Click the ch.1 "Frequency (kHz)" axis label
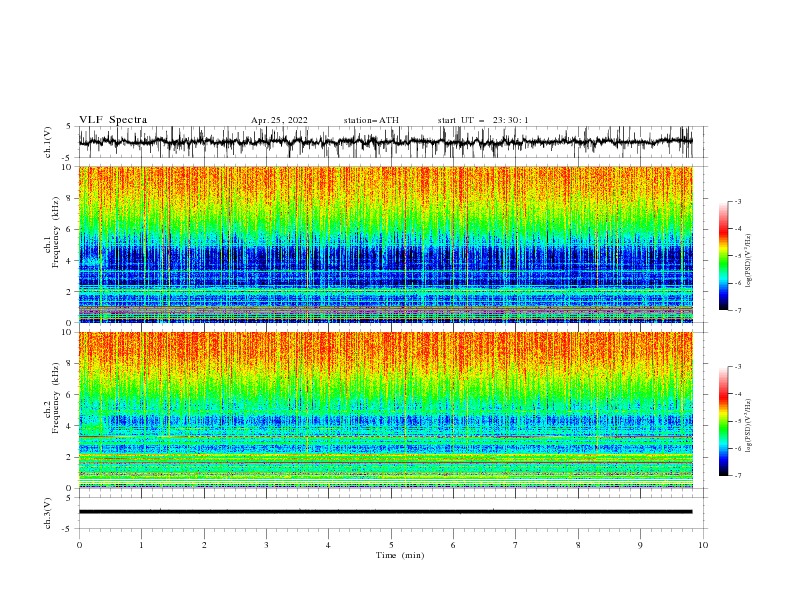792x612 pixels. 56,232
